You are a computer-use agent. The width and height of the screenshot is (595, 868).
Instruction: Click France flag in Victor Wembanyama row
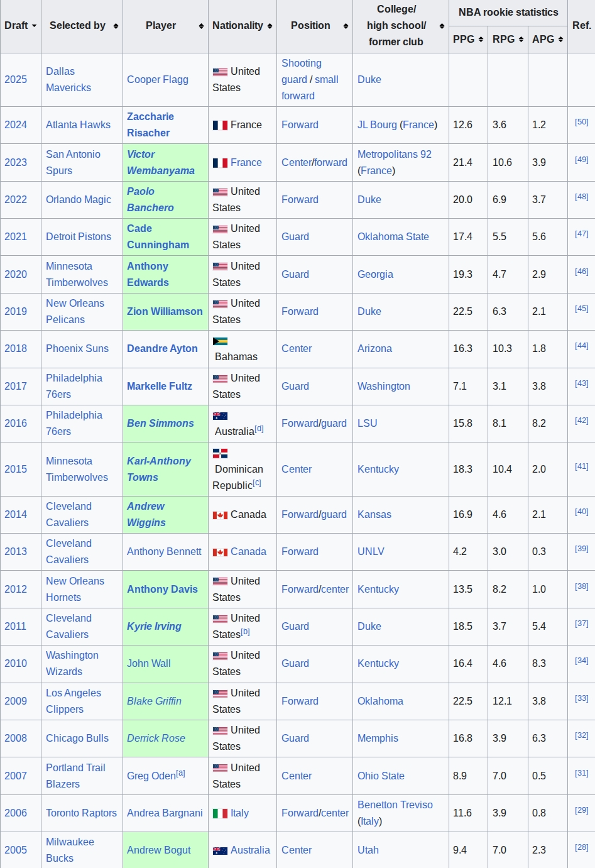[x=220, y=163]
